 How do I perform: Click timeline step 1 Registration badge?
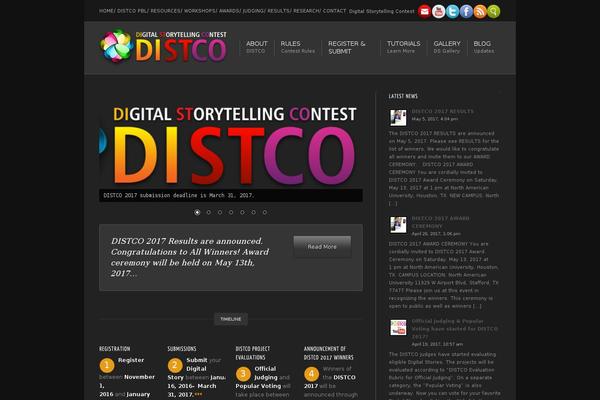tap(107, 365)
